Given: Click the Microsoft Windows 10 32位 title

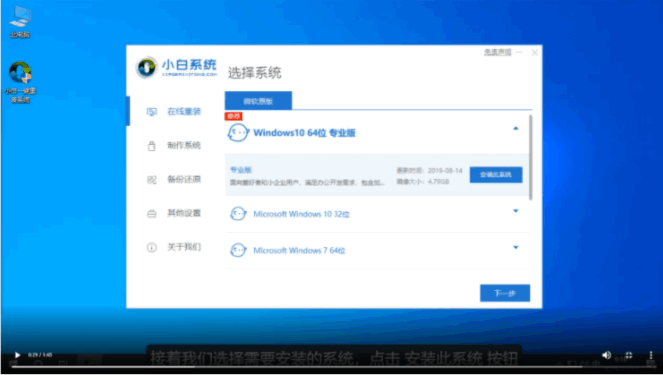Looking at the screenshot, I should pos(301,214).
